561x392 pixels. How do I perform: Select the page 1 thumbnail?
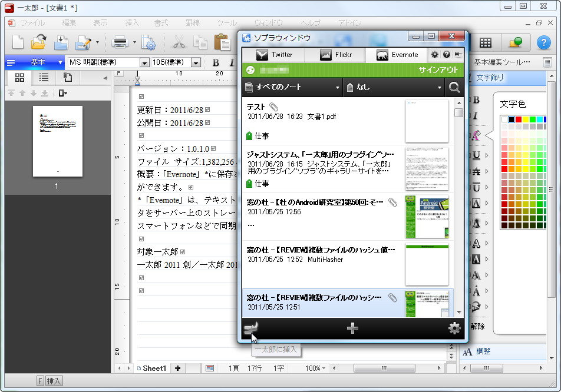[x=57, y=141]
